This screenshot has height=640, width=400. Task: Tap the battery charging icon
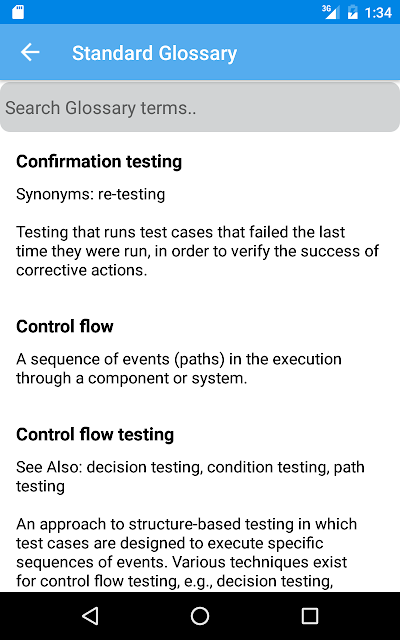pyautogui.click(x=352, y=12)
